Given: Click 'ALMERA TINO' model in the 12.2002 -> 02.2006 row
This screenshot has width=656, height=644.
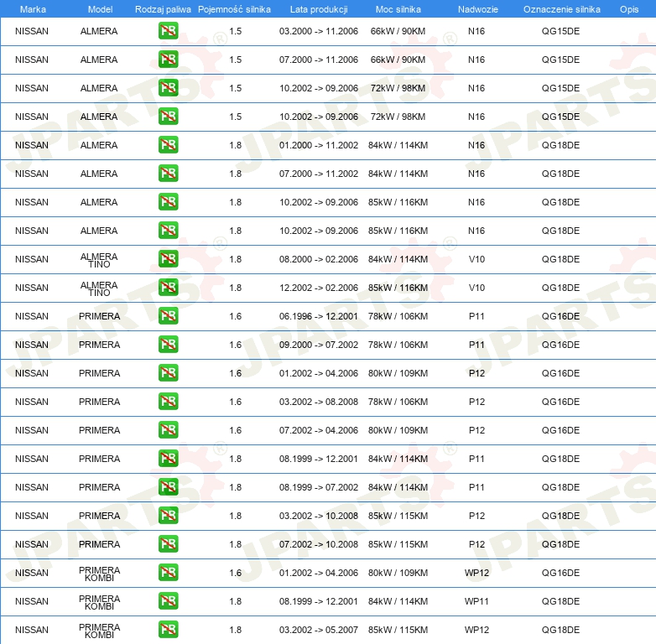Looking at the screenshot, I should coord(99,288).
